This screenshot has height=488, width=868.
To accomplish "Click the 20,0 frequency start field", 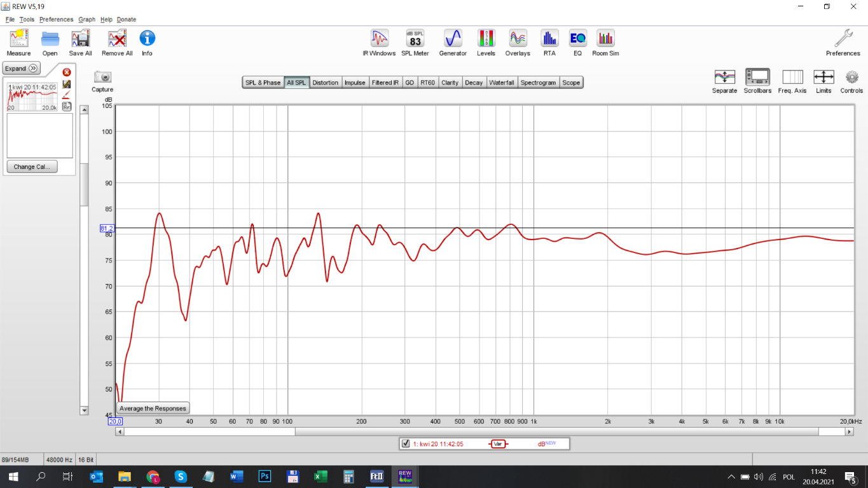I will pos(115,421).
